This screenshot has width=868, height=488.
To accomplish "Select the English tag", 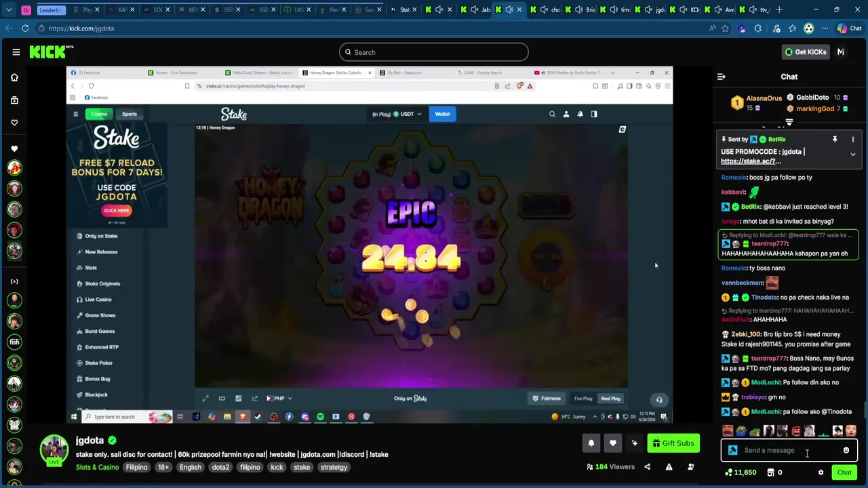I will tap(190, 467).
